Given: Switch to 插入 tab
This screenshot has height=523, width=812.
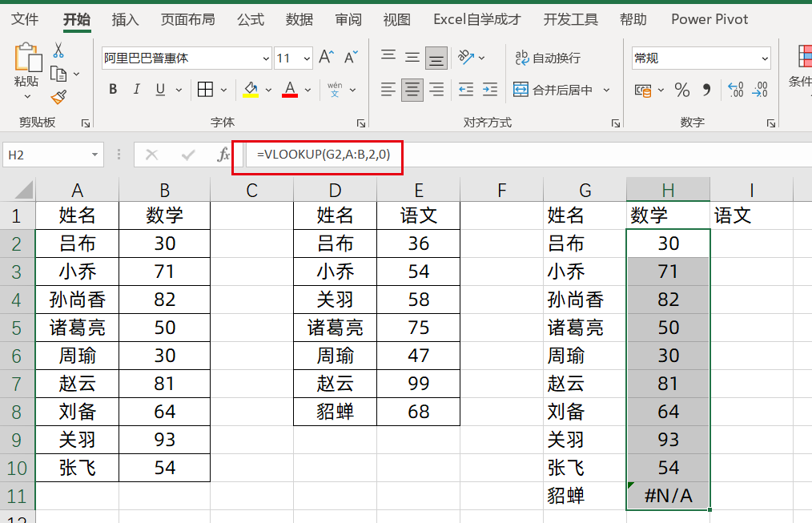Looking at the screenshot, I should click(125, 20).
